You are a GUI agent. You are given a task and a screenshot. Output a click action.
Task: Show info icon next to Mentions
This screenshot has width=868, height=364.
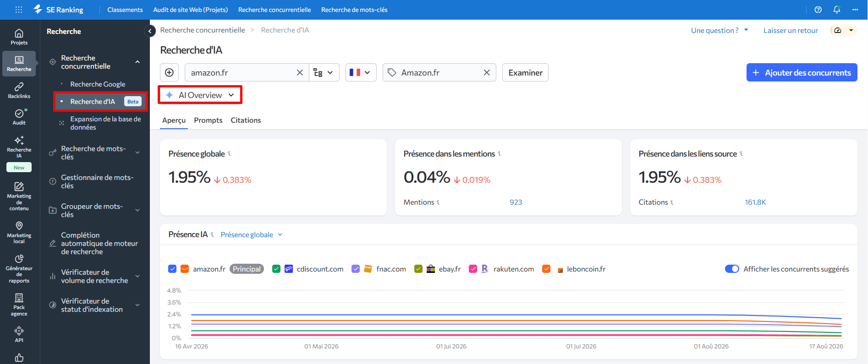[x=438, y=202]
